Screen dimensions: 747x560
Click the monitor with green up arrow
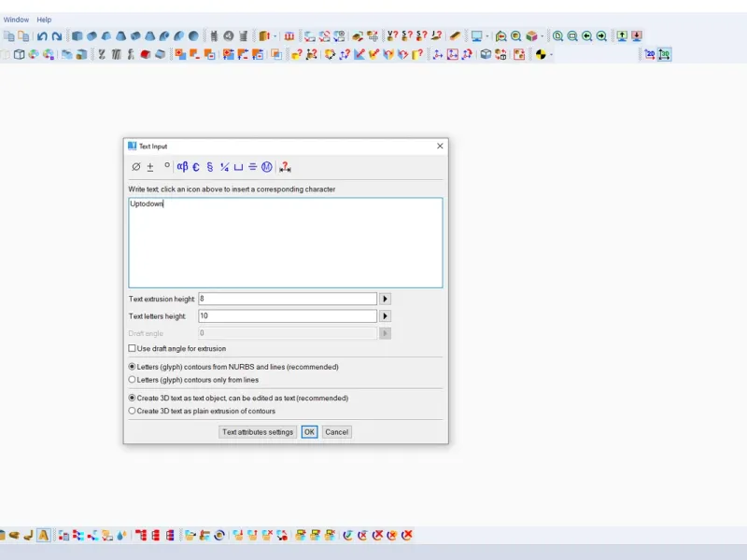622,36
